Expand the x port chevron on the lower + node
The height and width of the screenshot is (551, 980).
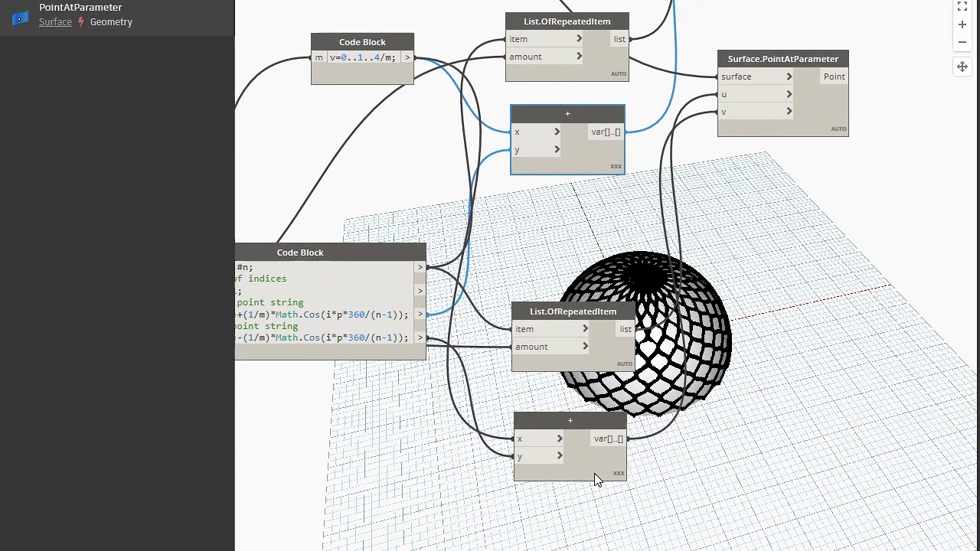tap(560, 439)
